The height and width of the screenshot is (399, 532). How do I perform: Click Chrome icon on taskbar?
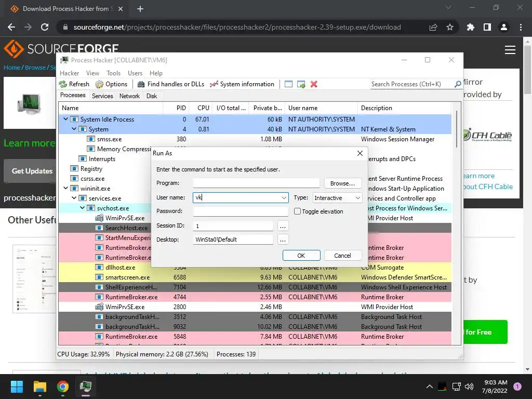pos(62,387)
